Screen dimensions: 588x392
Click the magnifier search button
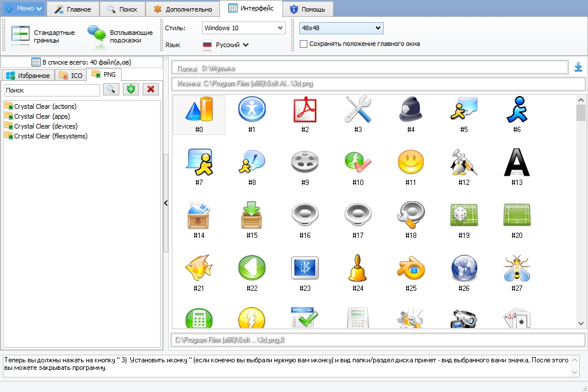click(111, 89)
